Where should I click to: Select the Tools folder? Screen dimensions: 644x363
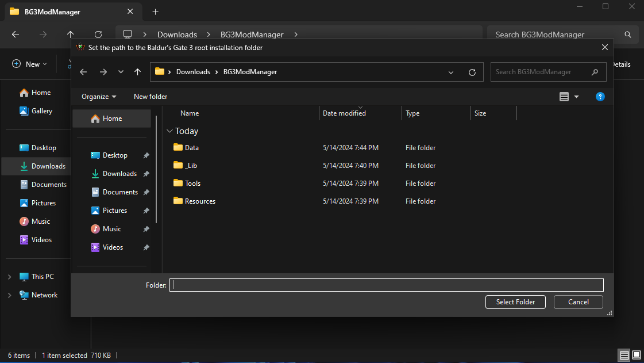(x=192, y=184)
